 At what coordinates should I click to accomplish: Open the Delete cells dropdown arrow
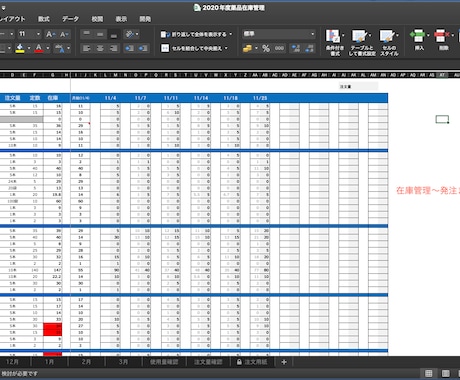coord(453,35)
